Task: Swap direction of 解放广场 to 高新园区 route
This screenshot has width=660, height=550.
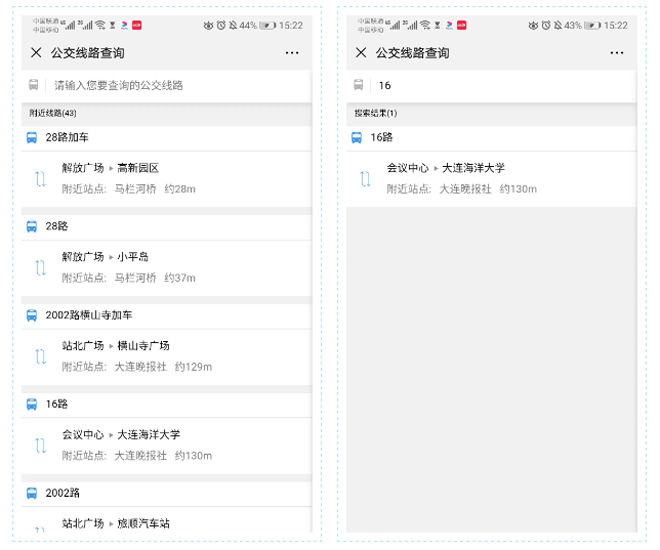Action: (40, 179)
